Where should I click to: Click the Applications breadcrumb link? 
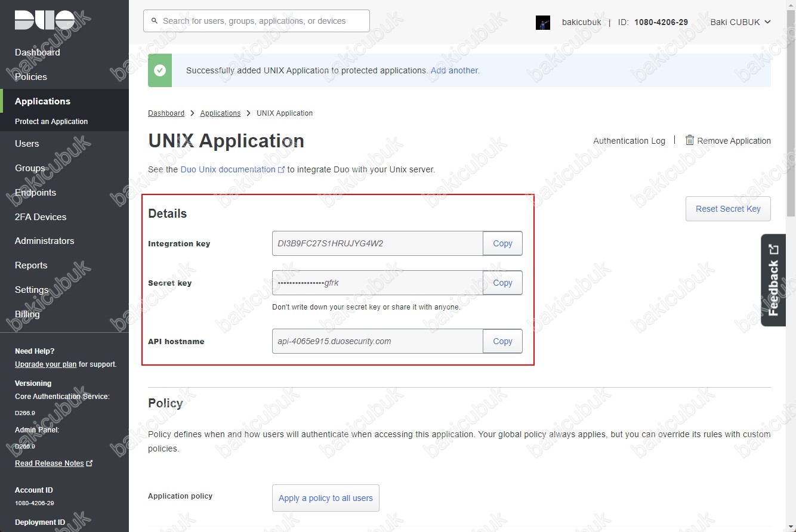coord(220,113)
